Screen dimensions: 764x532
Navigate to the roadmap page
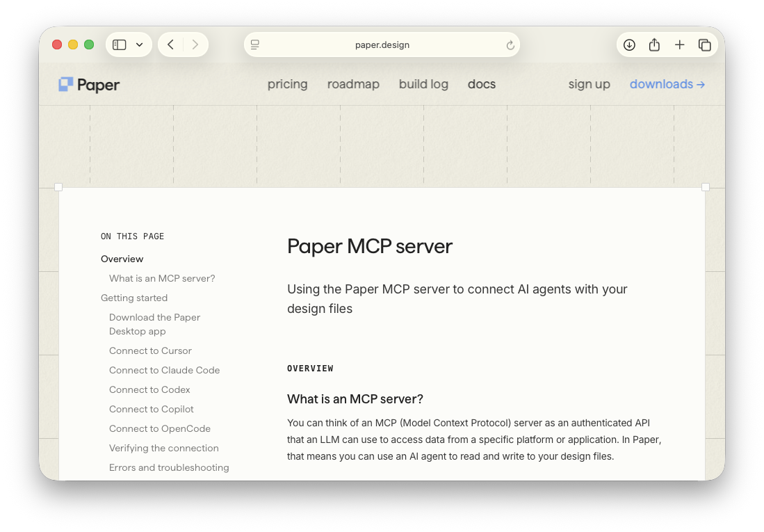(353, 84)
